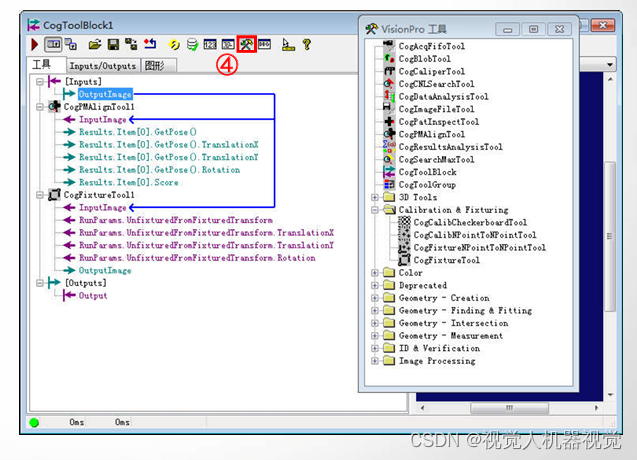Image resolution: width=637 pixels, height=460 pixels.
Task: Click the toolbar icon right of toolbox
Action: click(x=264, y=44)
